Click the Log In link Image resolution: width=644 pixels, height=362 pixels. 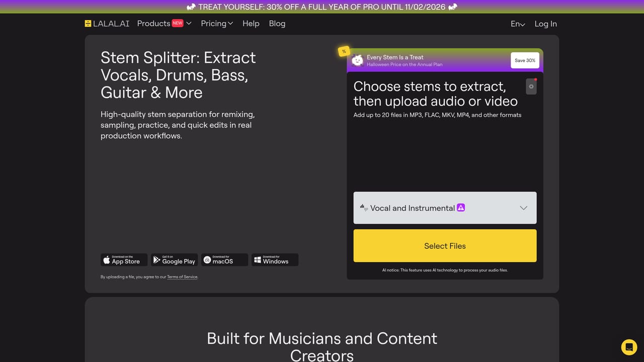click(546, 24)
